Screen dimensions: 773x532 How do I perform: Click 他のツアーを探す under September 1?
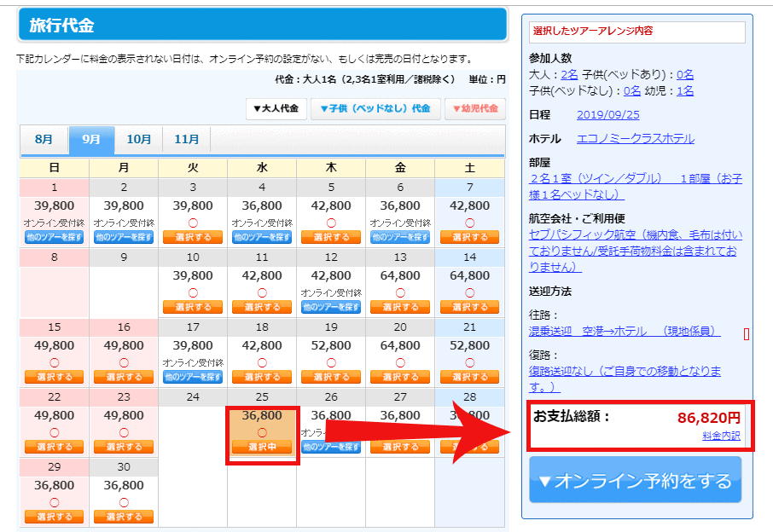(x=55, y=237)
